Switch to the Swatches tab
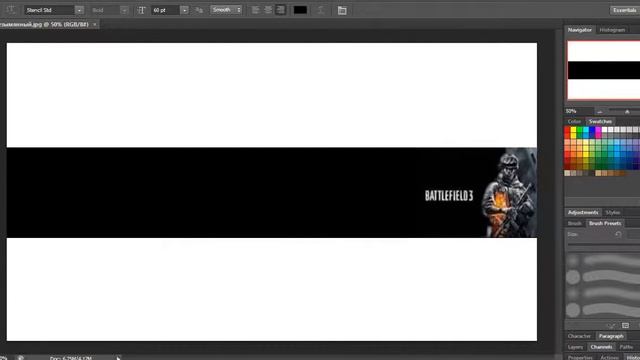 pyautogui.click(x=600, y=122)
